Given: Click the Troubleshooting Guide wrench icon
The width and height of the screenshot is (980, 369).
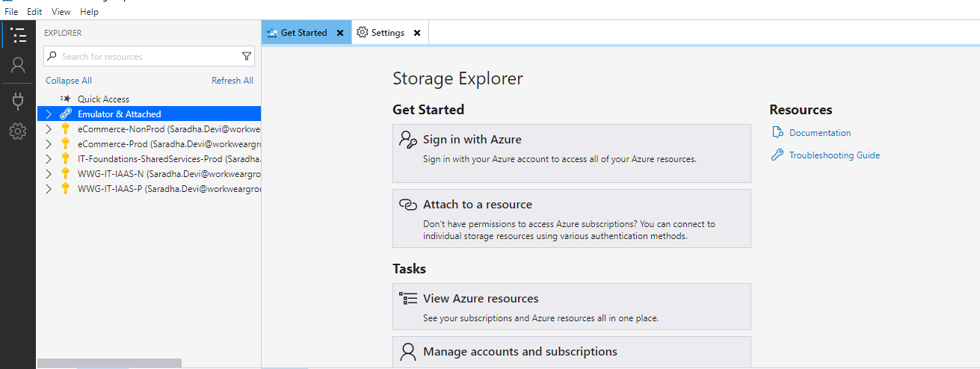Looking at the screenshot, I should [x=777, y=155].
